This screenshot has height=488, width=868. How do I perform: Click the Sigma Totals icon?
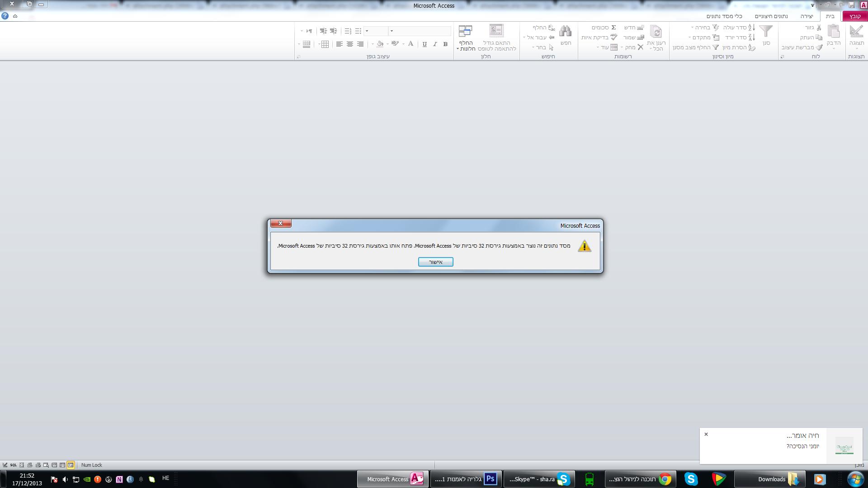coord(613,28)
